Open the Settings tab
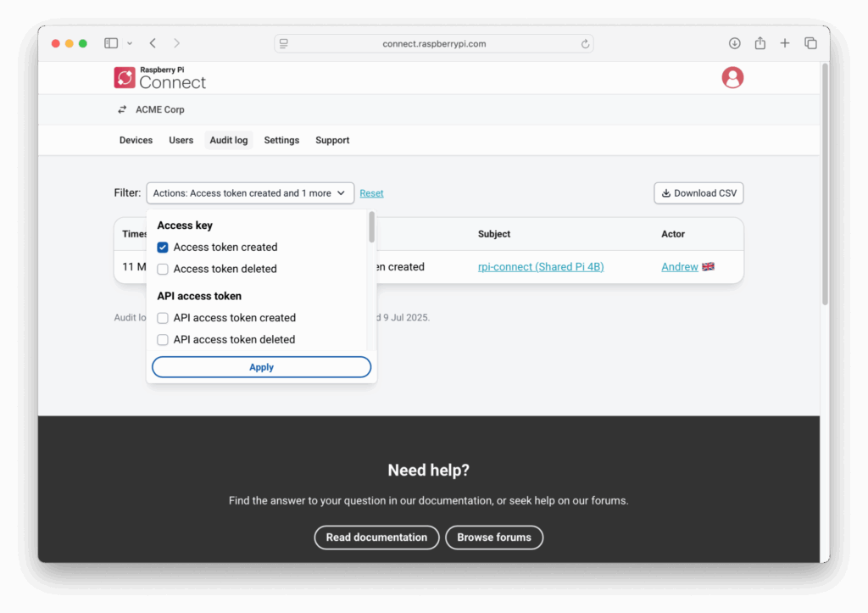This screenshot has height=613, width=868. coord(281,141)
